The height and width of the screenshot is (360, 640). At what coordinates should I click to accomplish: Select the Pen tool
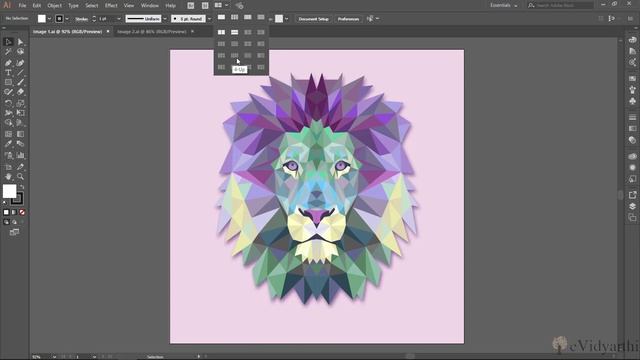click(x=8, y=63)
